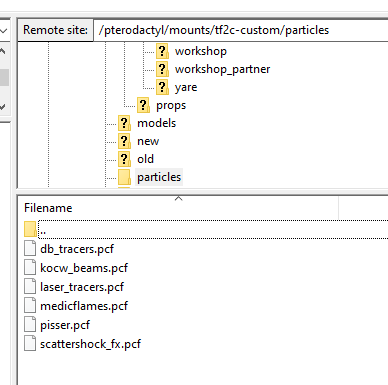Click the unknown-folder icon beside yare
The width and height of the screenshot is (388, 385).
coord(162,87)
